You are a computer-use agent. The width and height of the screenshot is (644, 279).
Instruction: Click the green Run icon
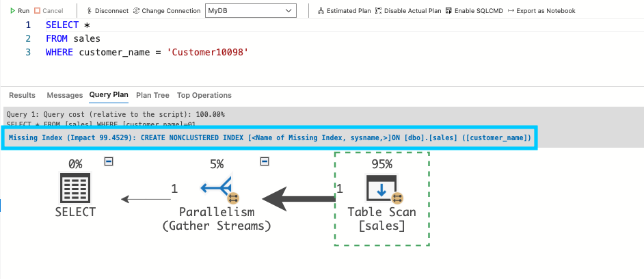point(13,11)
